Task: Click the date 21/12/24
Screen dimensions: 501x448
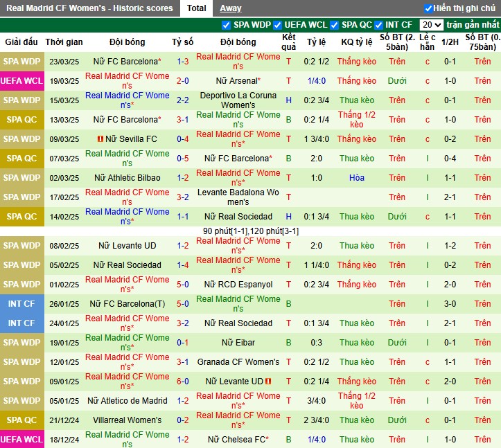Action: point(64,420)
